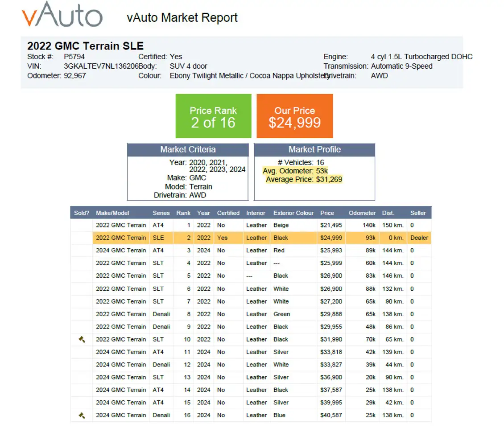This screenshot has height=428, width=504.
Task: Click the price $29,888 cell
Action: 331,314
